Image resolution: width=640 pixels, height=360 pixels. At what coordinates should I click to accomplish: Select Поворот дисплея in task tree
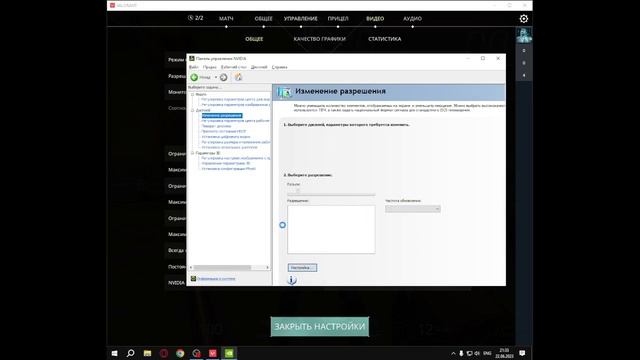pos(216,126)
